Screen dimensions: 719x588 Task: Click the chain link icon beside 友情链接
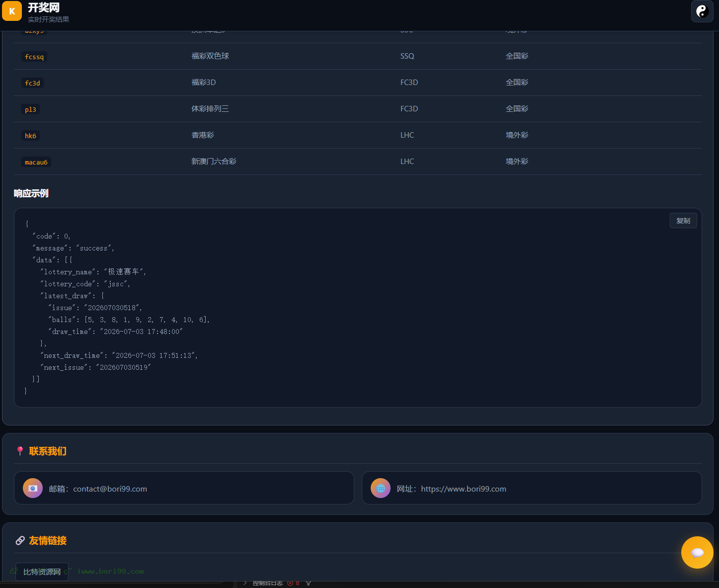click(20, 541)
